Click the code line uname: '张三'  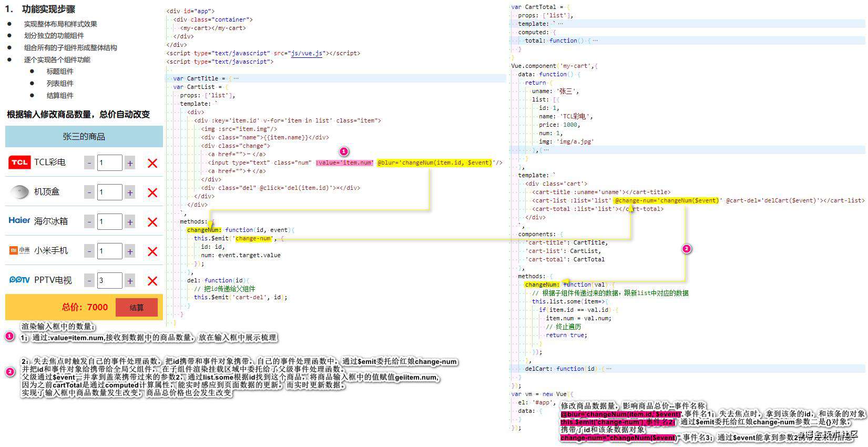pos(555,91)
